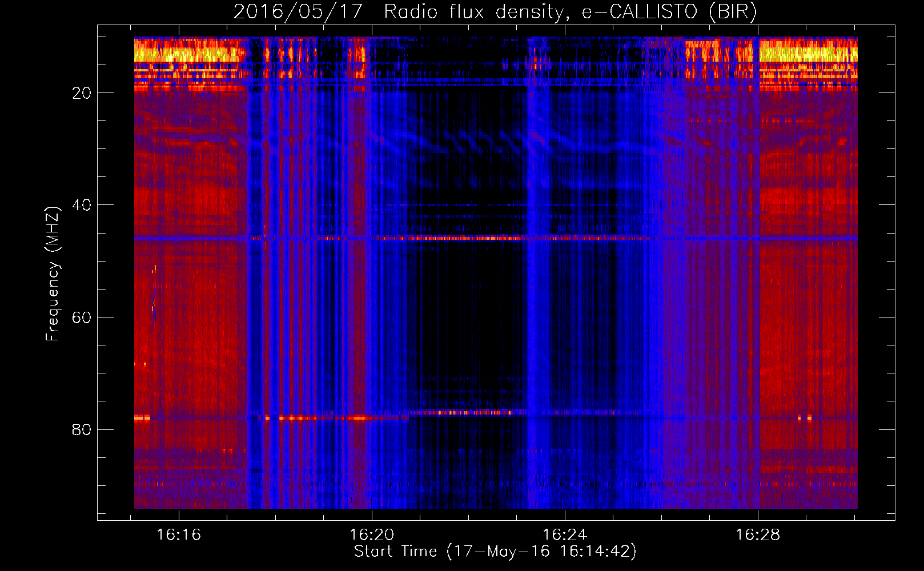The image size is (924, 571).
Task: Click the 16:24 time tick label
Action: tap(565, 535)
